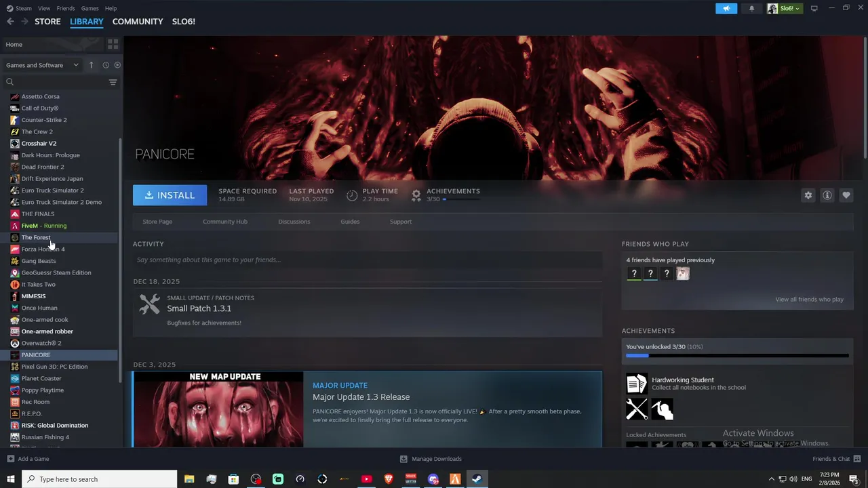Click the activity status input field

pyautogui.click(x=368, y=260)
